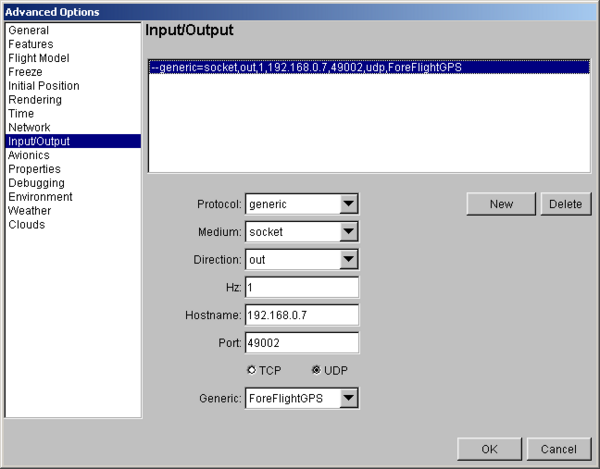This screenshot has height=469, width=600.
Task: Click the New button
Action: (x=501, y=204)
